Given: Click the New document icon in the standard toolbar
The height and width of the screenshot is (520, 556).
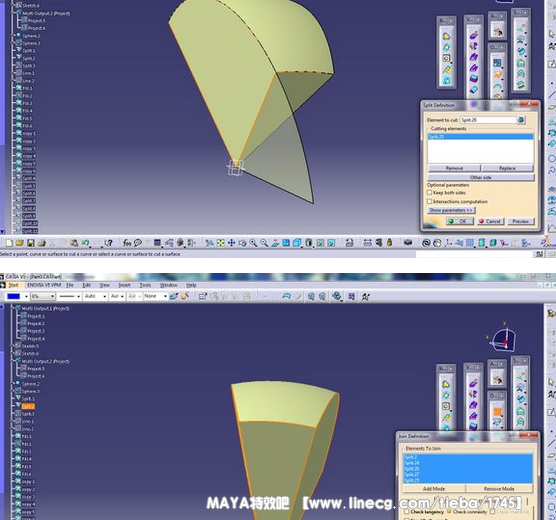Looking at the screenshot, I should point(9,243).
